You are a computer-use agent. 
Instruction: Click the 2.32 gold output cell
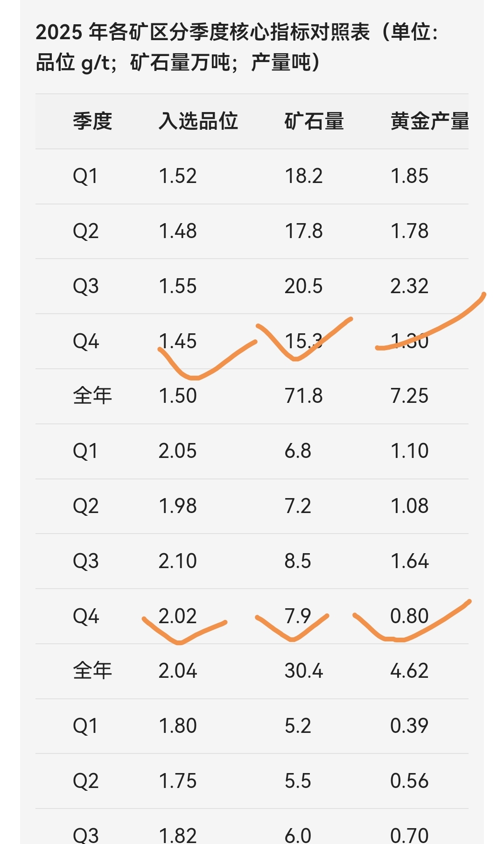409,286
